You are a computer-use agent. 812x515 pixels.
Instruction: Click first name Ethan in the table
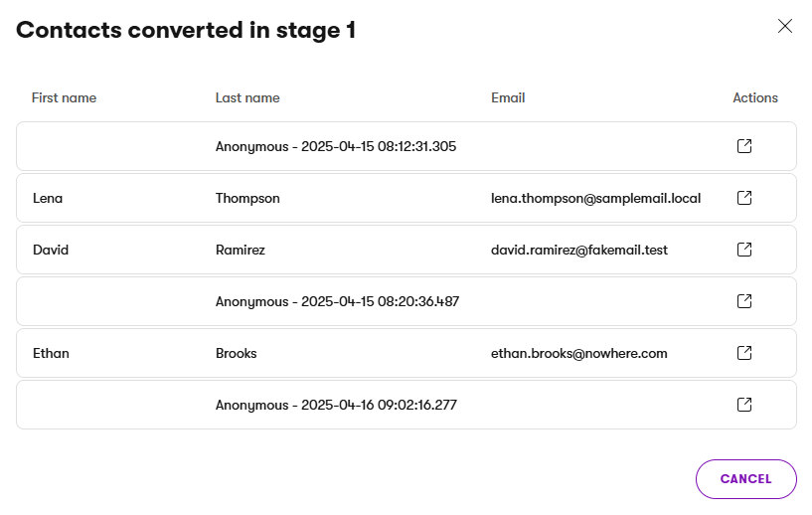pyautogui.click(x=51, y=353)
